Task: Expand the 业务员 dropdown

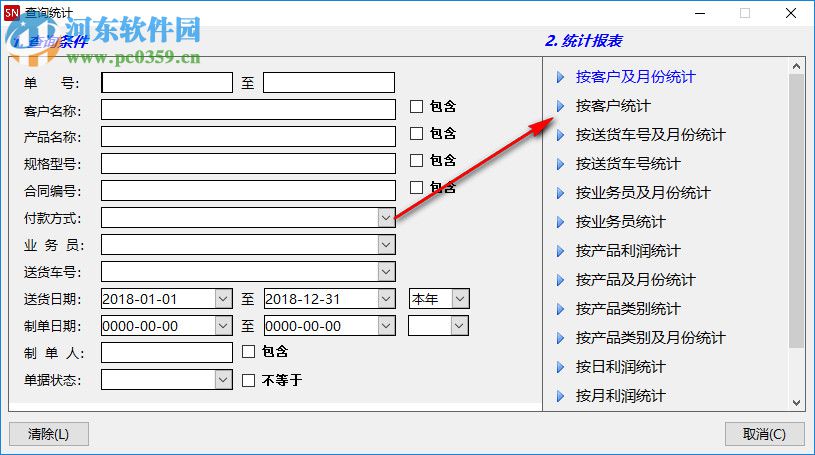Action: click(x=386, y=245)
